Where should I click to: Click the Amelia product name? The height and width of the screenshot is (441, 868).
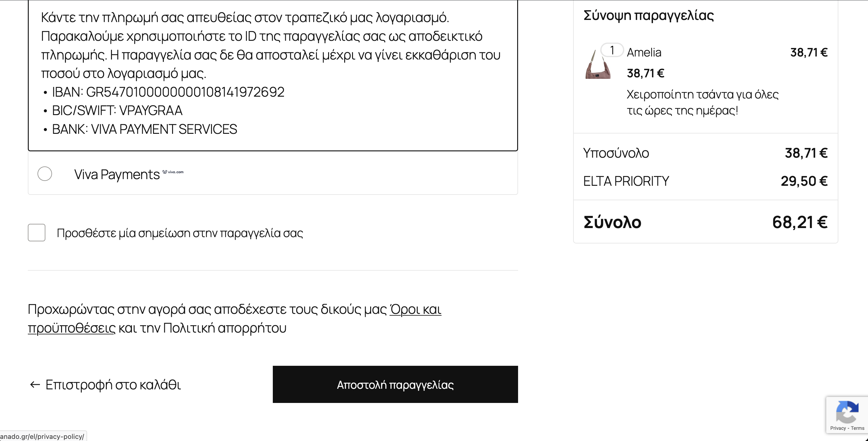[x=644, y=53]
